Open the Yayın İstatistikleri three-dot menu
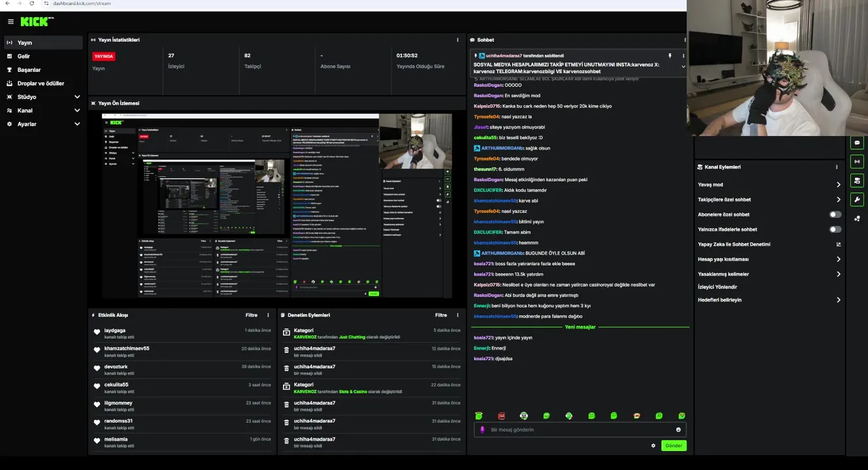 tap(457, 40)
